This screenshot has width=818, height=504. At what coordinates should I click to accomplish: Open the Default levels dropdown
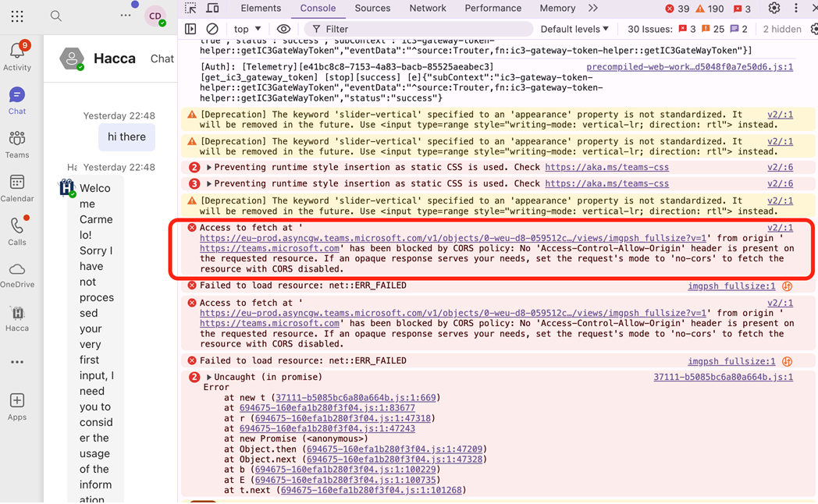point(574,29)
